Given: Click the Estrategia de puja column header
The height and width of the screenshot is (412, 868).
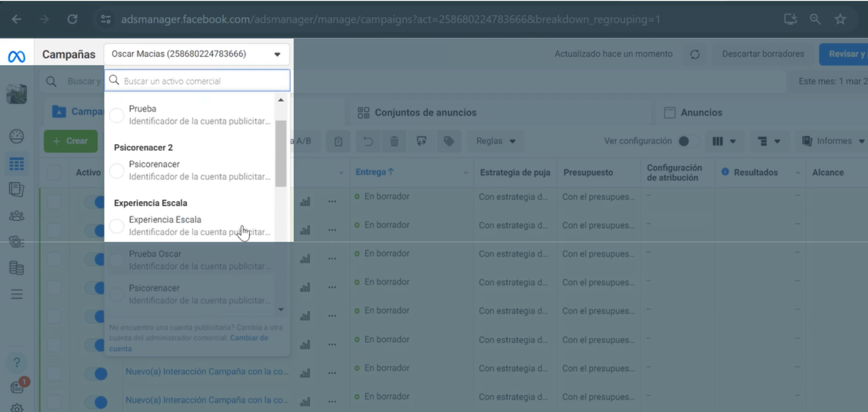Looking at the screenshot, I should 515,173.
